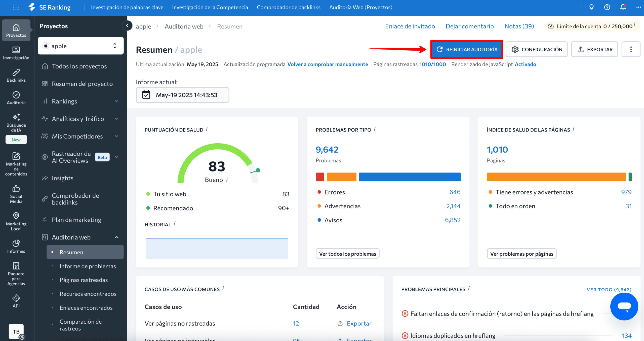Click the info icon beside Problemas por tipo
The width and height of the screenshot is (644, 341).
click(375, 129)
